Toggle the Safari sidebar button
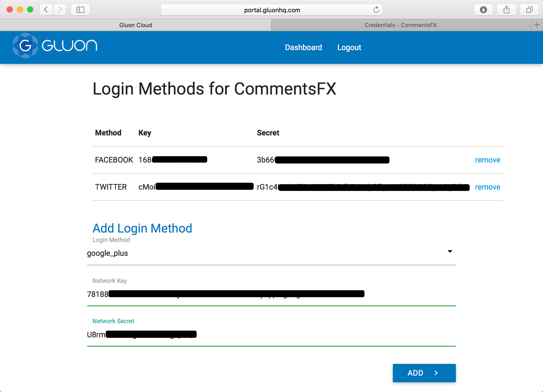The width and height of the screenshot is (543, 392). [80, 10]
